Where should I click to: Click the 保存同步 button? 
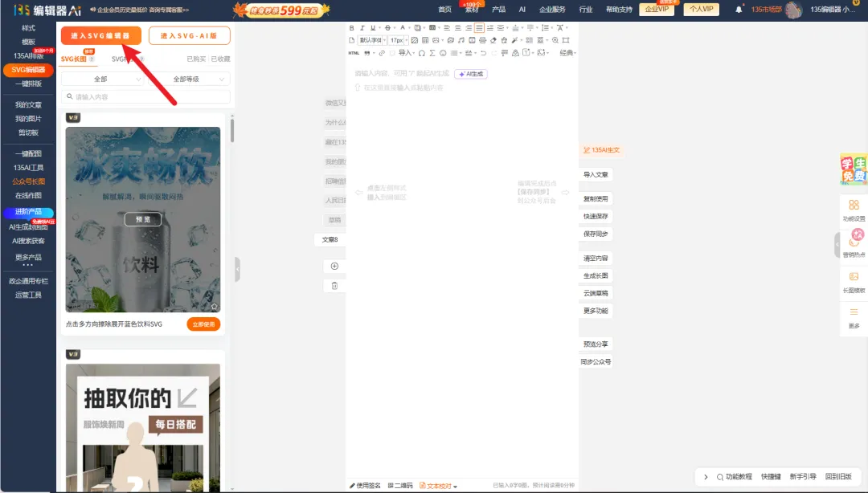596,234
